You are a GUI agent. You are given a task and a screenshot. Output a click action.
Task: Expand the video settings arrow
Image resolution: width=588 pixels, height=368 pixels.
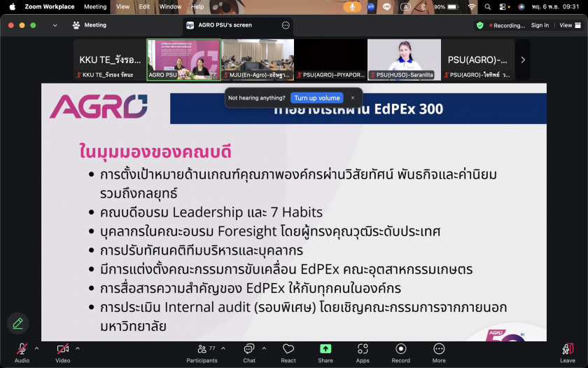click(77, 348)
